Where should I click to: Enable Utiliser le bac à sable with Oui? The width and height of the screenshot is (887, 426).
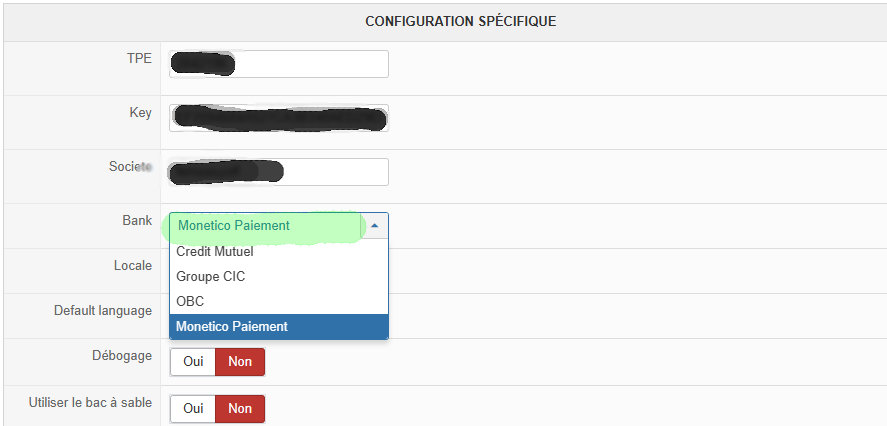pos(193,408)
